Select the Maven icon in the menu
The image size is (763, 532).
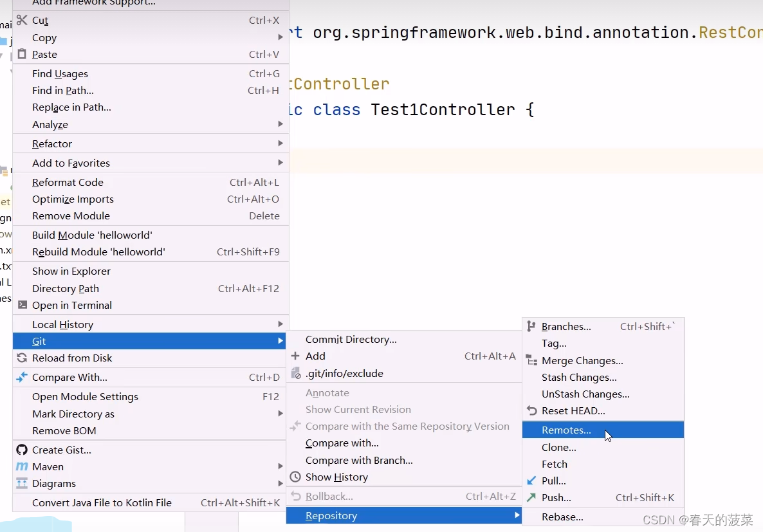[x=21, y=466]
